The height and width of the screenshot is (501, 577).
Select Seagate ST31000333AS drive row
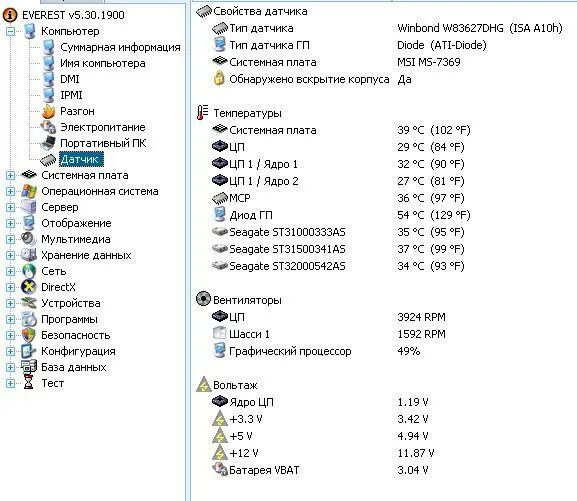coord(287,232)
